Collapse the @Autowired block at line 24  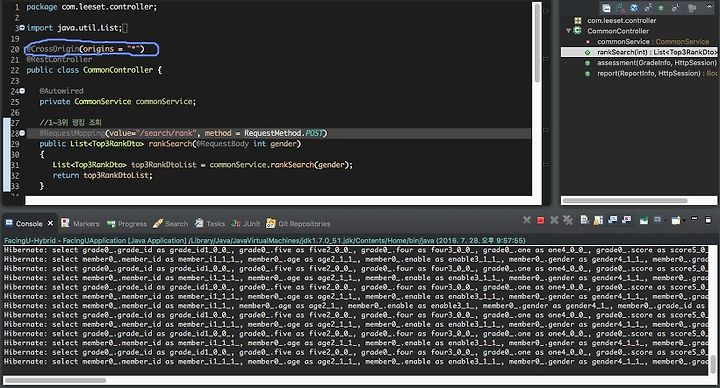pos(22,91)
